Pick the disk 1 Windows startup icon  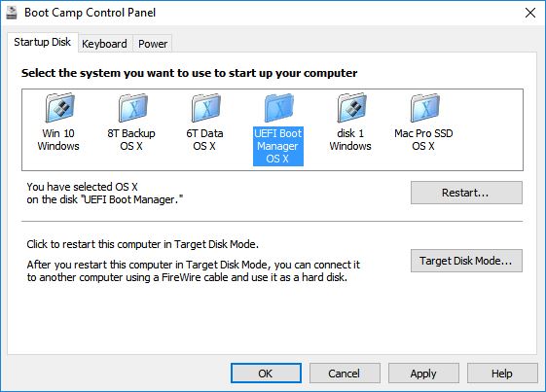click(351, 108)
